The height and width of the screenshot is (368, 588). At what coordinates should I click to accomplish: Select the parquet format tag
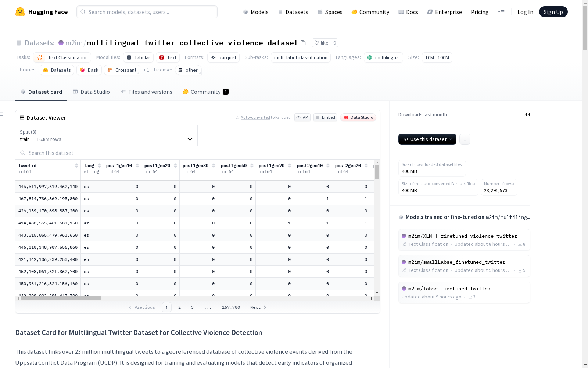pos(223,57)
